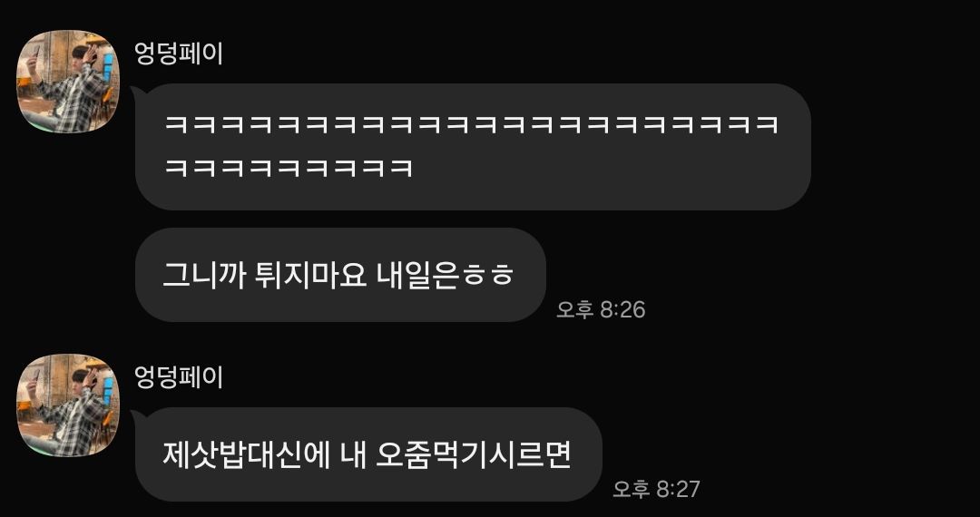The width and height of the screenshot is (980, 517).
Task: Select the long ㅋㅋㅋ laughing message bubble
Action: pos(473,147)
